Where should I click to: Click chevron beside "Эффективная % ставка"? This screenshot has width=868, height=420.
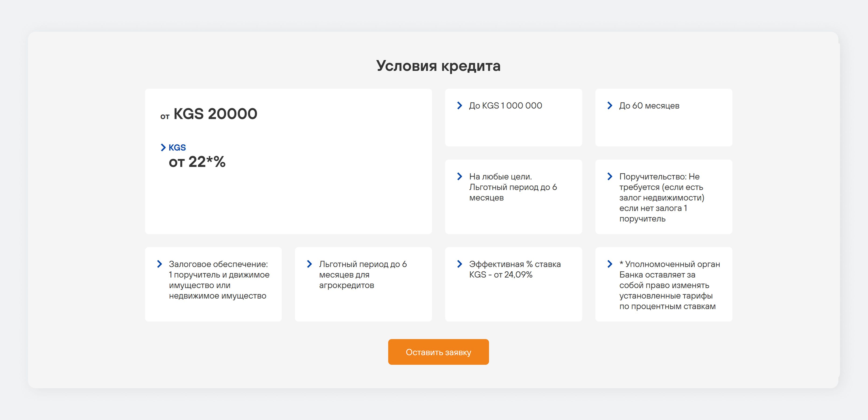pyautogui.click(x=459, y=264)
